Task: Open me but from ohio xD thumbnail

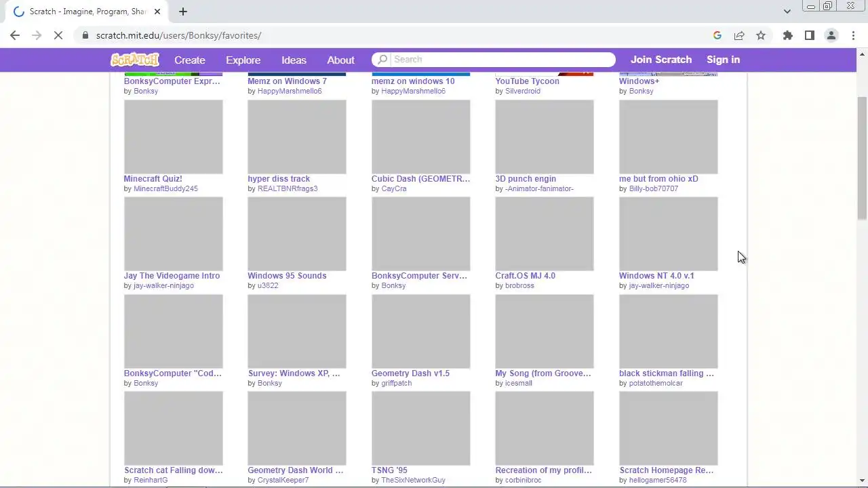Action: [x=668, y=136]
